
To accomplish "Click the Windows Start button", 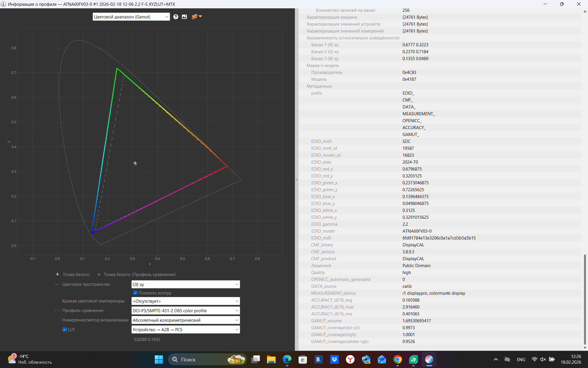I will click(159, 359).
